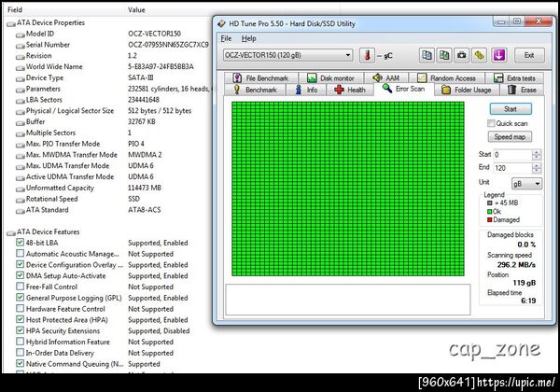Click the Start scan button
This screenshot has width=560, height=392.
511,109
